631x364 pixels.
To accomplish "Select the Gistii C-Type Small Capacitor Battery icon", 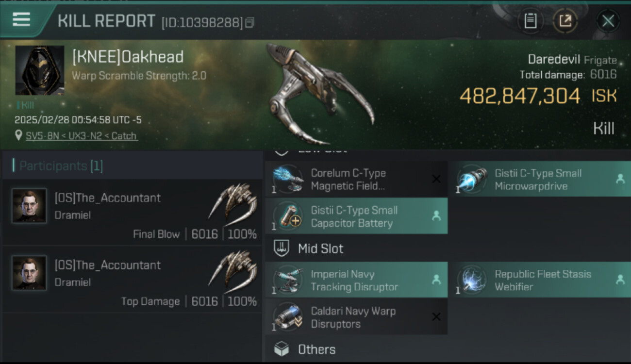I will pyautogui.click(x=288, y=216).
